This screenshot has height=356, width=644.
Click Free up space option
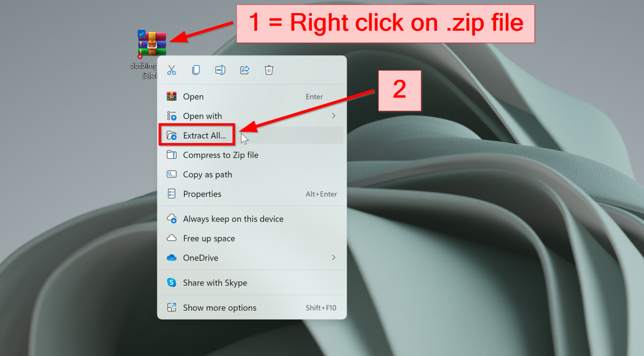[x=209, y=239]
